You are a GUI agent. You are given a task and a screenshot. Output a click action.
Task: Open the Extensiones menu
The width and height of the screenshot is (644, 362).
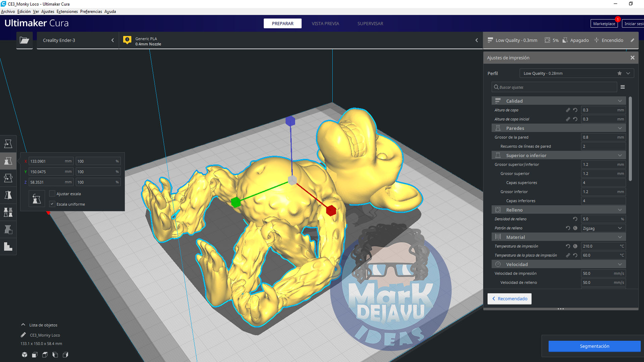tap(67, 11)
